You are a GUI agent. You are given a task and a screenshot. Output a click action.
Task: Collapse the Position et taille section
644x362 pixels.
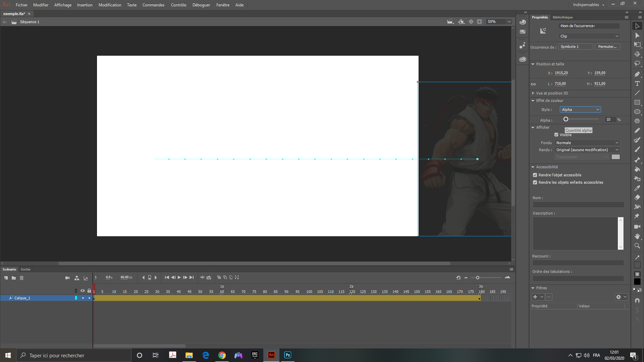533,64
